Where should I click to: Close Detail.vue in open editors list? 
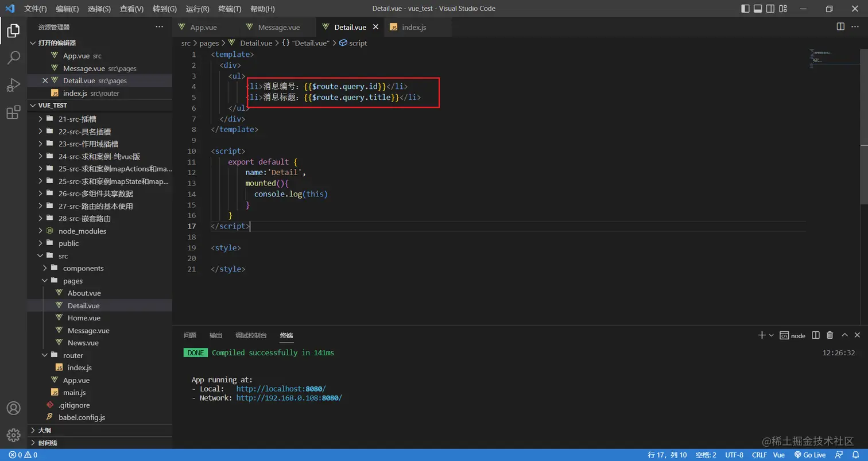(45, 80)
